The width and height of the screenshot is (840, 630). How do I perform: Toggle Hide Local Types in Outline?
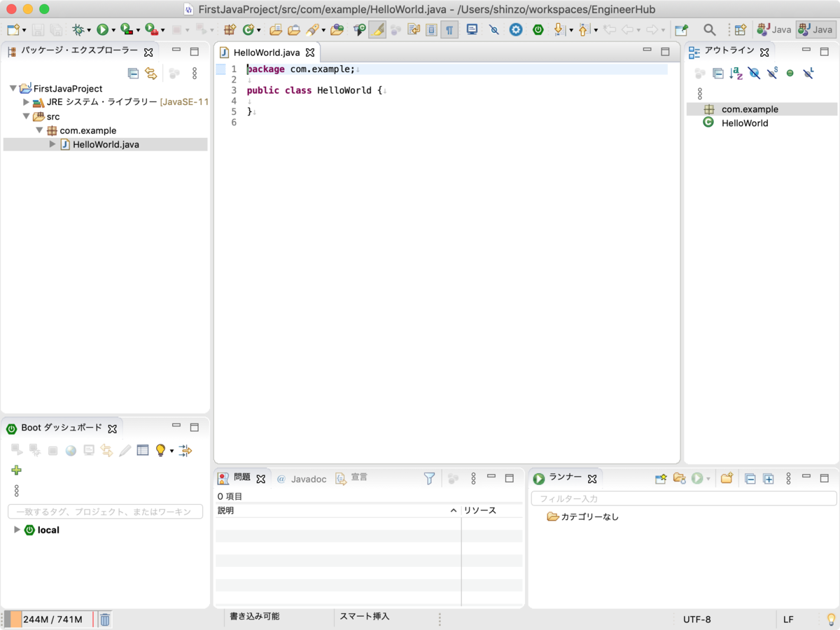[x=808, y=73]
